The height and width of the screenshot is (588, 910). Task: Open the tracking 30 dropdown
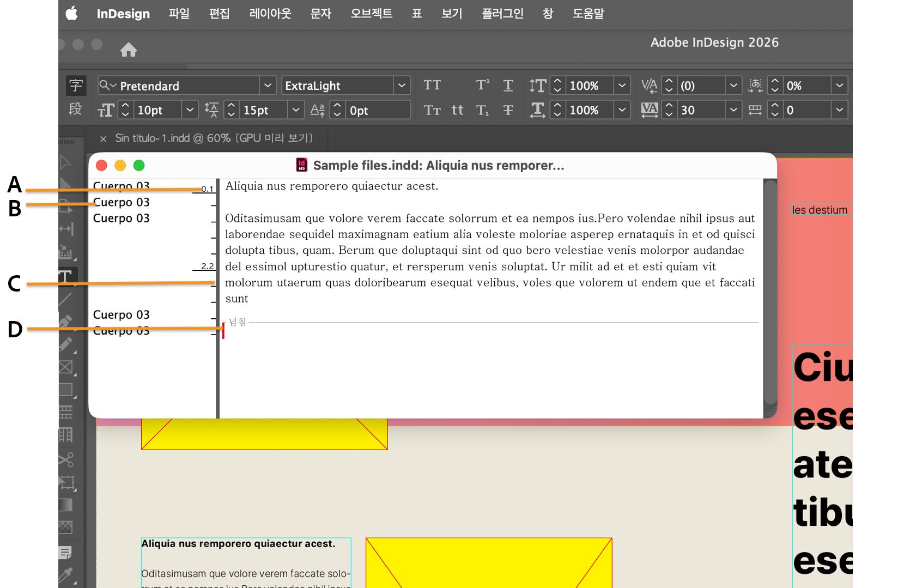(733, 110)
